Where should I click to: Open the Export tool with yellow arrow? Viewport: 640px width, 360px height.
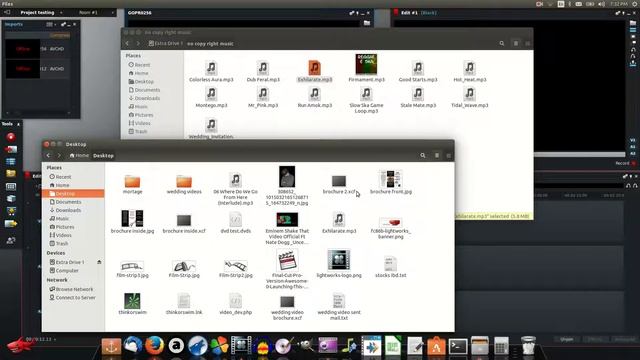11,224
